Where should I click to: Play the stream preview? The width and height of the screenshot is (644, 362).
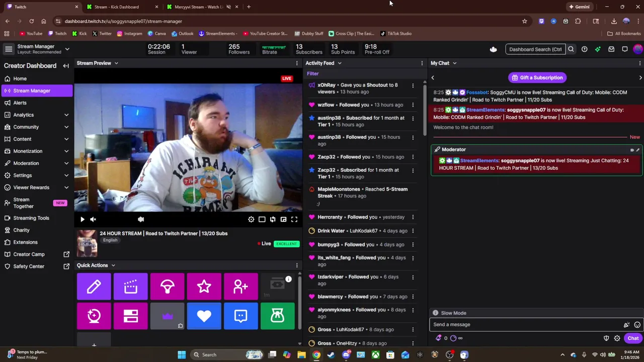coord(83,219)
